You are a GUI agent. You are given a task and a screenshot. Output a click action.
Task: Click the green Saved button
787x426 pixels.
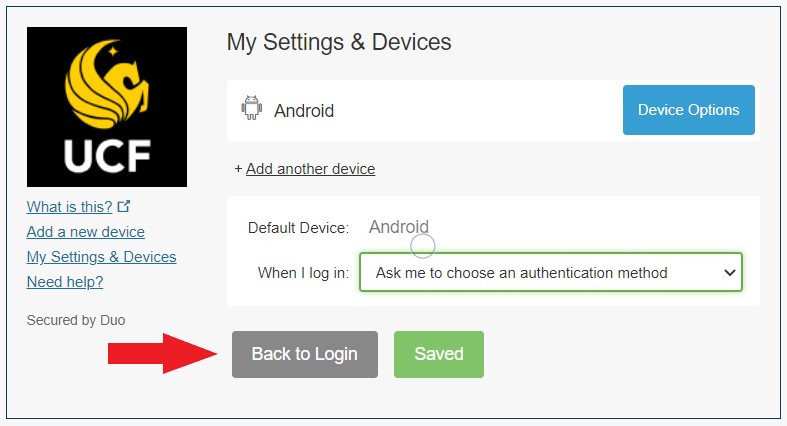tap(439, 354)
